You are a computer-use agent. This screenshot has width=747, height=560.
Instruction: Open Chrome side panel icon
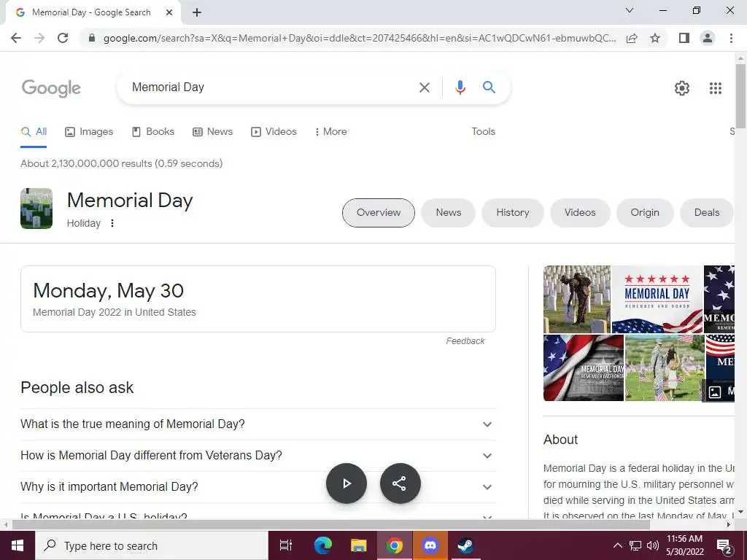pyautogui.click(x=684, y=38)
